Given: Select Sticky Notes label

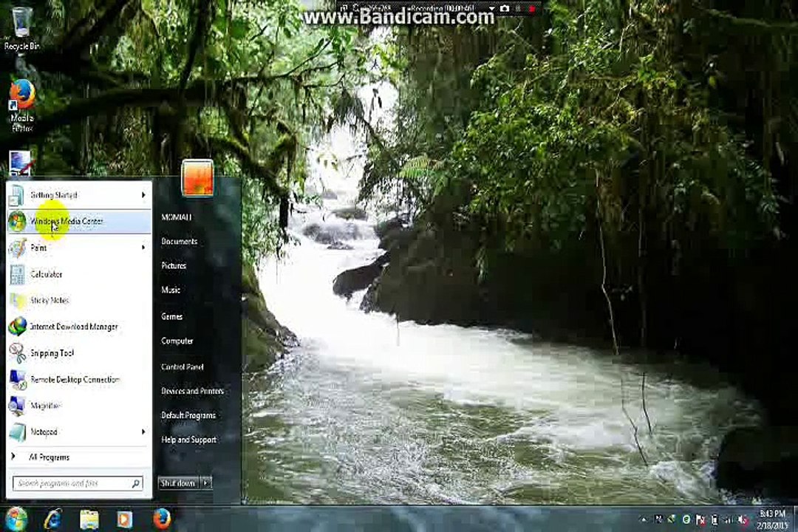Looking at the screenshot, I should pyautogui.click(x=50, y=301).
